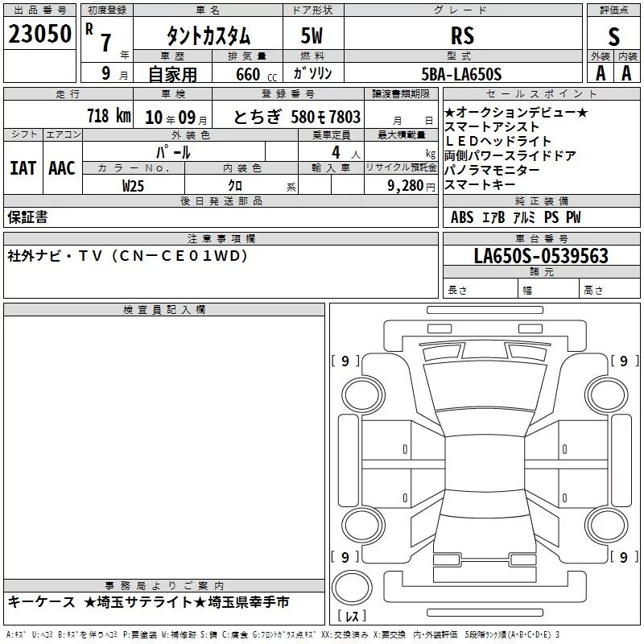Image resolution: width=644 pixels, height=644 pixels.
Task: Click the 高さ height field
Action: click(610, 290)
